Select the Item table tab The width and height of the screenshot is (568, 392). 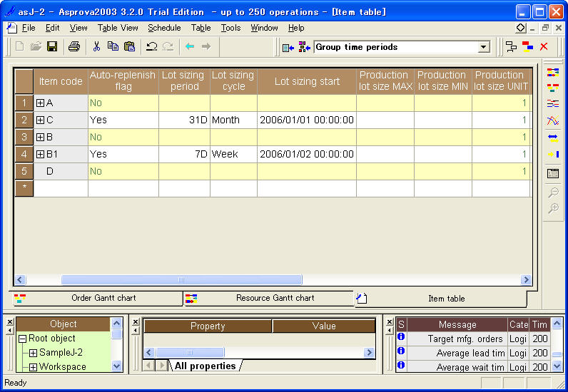[440, 299]
